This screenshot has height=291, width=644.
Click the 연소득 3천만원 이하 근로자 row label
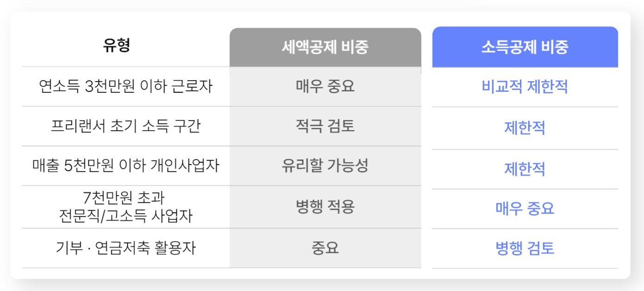coord(125,86)
